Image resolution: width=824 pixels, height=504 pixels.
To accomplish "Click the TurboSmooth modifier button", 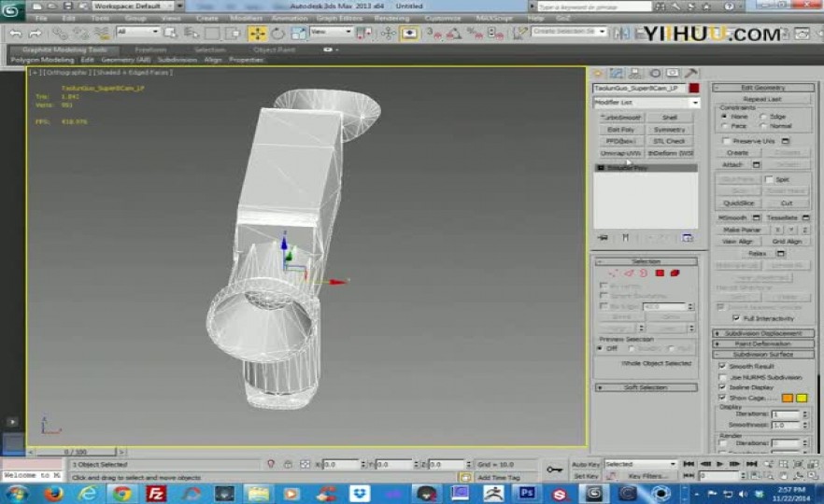I will [x=620, y=118].
